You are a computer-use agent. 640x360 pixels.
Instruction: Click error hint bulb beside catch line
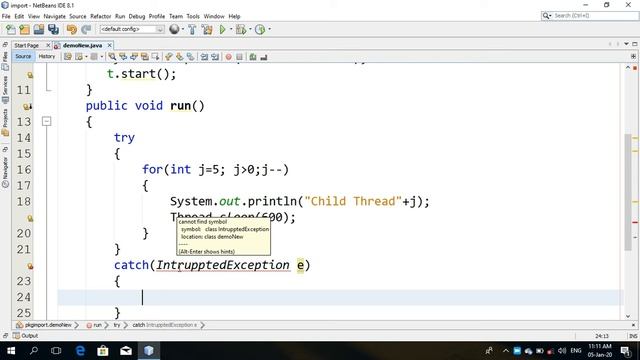[x=30, y=266]
